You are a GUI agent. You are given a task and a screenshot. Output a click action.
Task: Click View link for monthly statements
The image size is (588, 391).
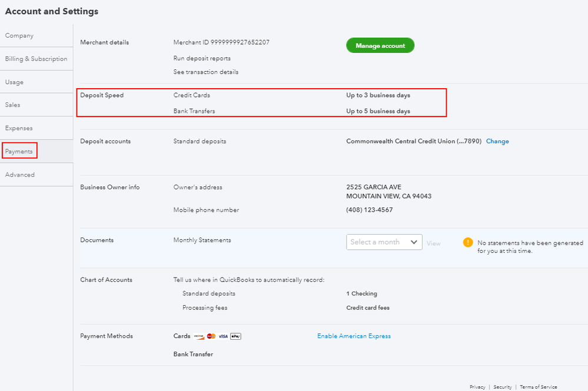click(x=434, y=243)
